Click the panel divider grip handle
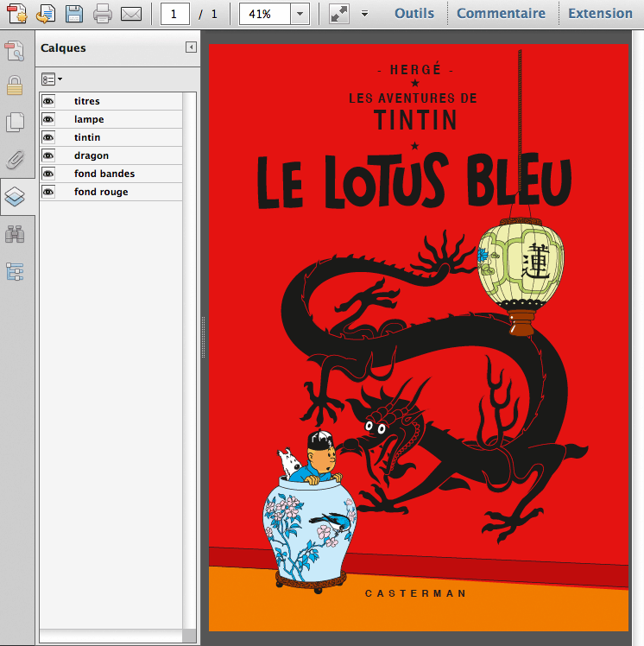 coord(203,337)
